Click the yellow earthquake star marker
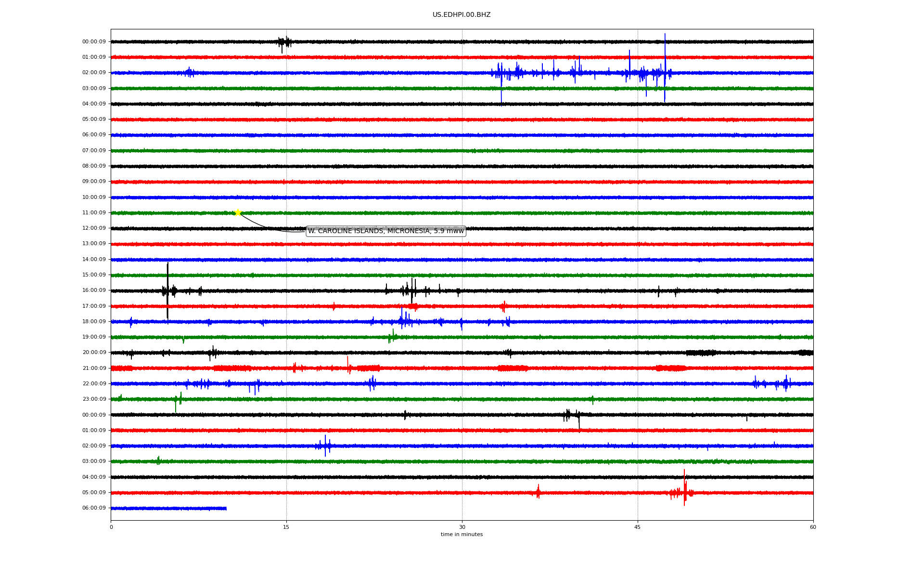 click(x=238, y=212)
